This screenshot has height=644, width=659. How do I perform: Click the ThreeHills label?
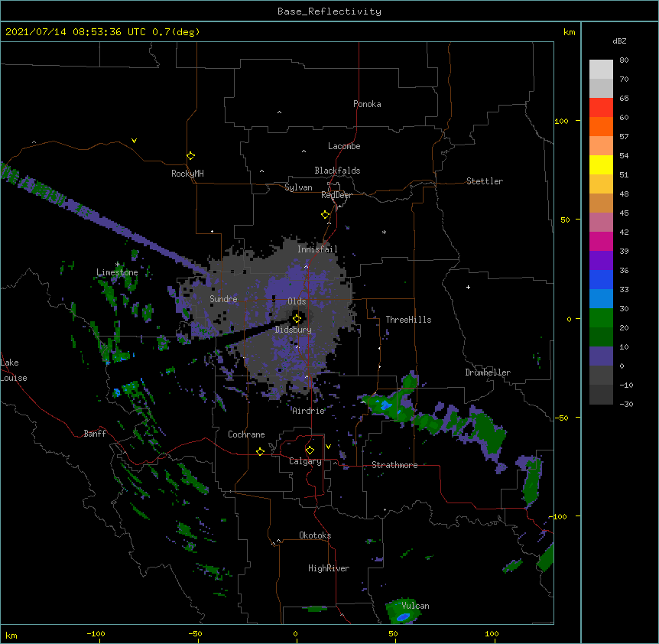[408, 320]
